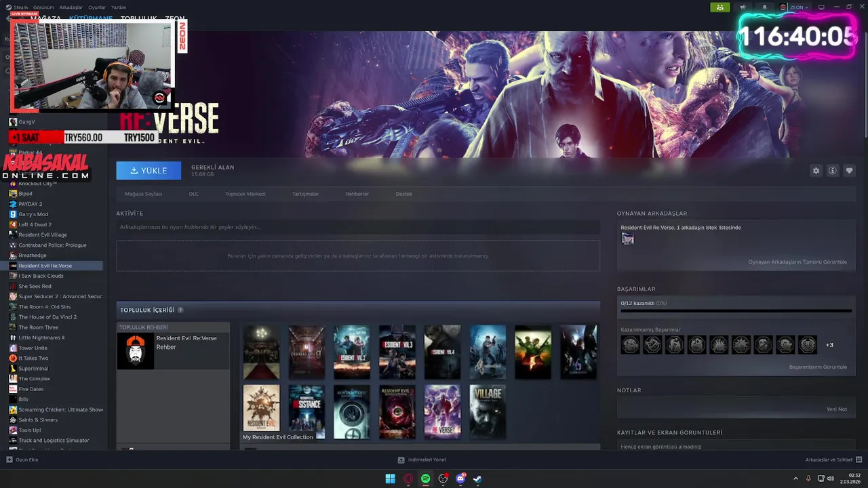Open the Arkadaşlar menu
The width and height of the screenshot is (868, 488).
coord(71,7)
